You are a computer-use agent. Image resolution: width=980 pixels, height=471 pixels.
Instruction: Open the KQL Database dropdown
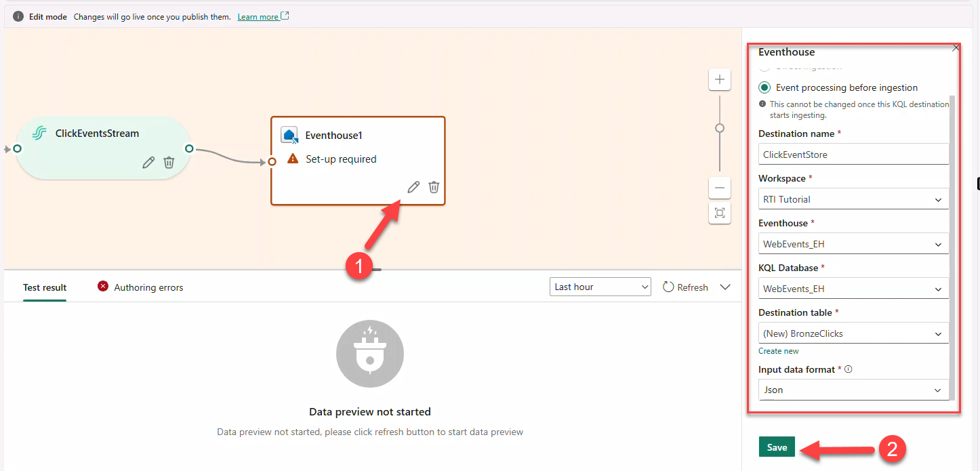click(853, 289)
